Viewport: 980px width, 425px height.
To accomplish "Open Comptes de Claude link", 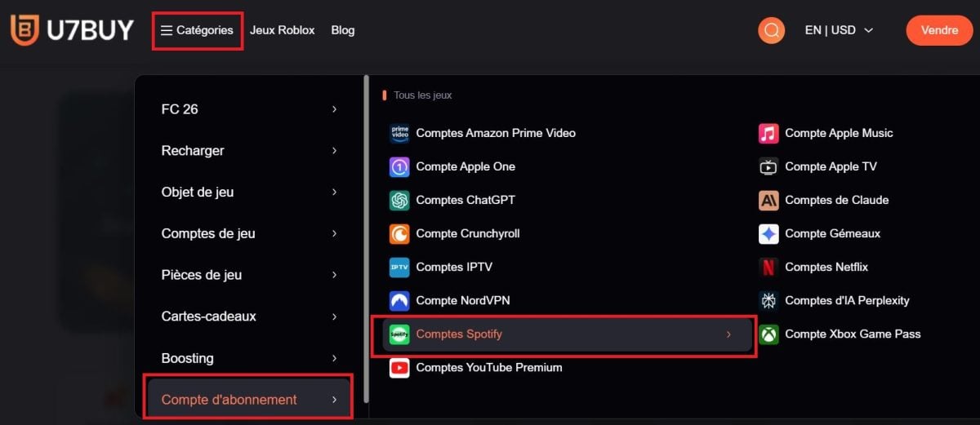I will pos(837,200).
